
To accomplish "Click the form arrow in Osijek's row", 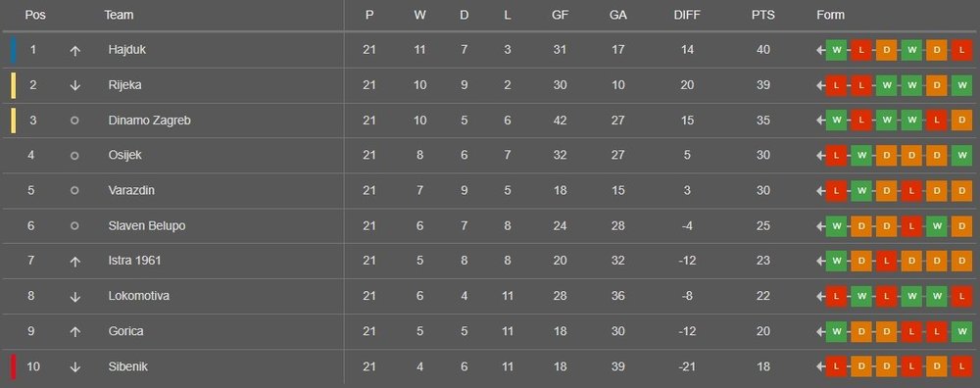I will 820,156.
